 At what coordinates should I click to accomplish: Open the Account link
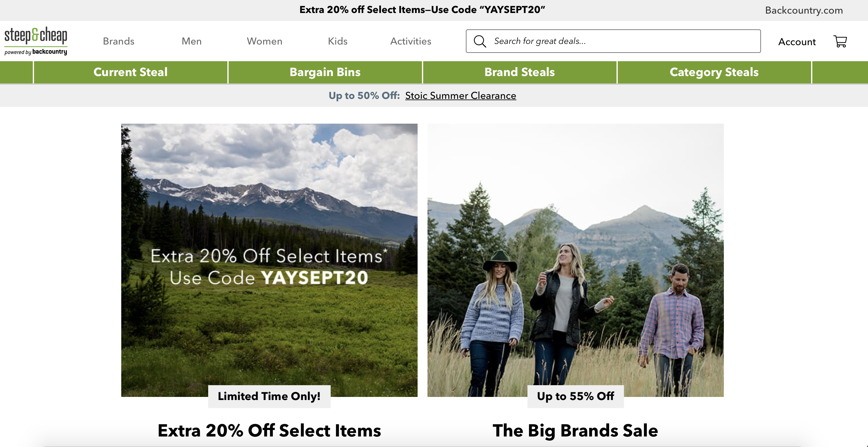tap(797, 42)
